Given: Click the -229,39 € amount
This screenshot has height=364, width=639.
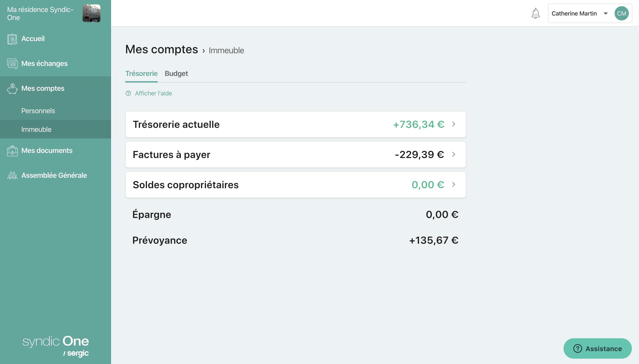Looking at the screenshot, I should pos(419,154).
